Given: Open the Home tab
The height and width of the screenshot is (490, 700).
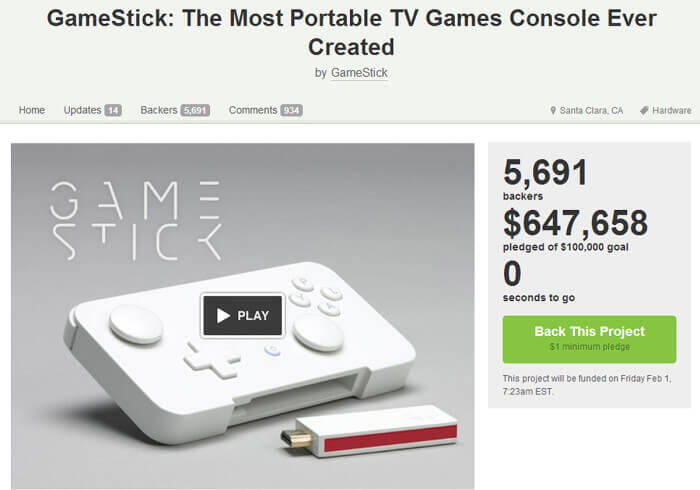Looking at the screenshot, I should pos(31,110).
